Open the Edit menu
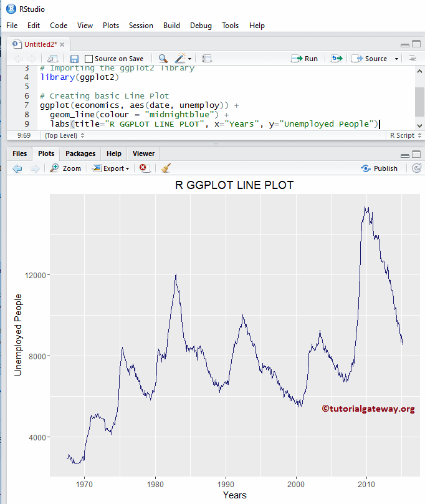The image size is (425, 504). coord(34,26)
